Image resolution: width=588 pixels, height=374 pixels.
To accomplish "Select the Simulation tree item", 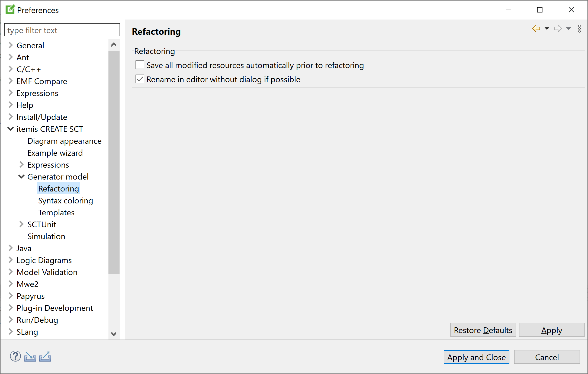I will point(47,236).
